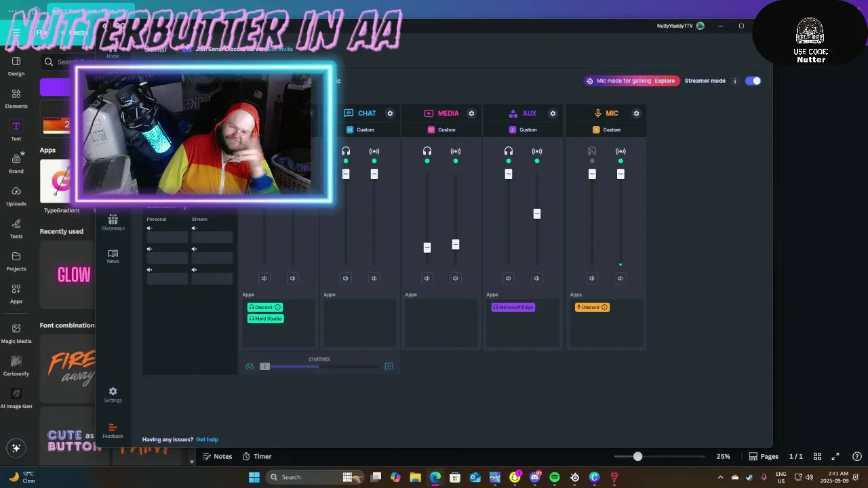Image resolution: width=868 pixels, height=488 pixels.
Task: Enter Canva fullscreen mode
Action: click(835, 457)
